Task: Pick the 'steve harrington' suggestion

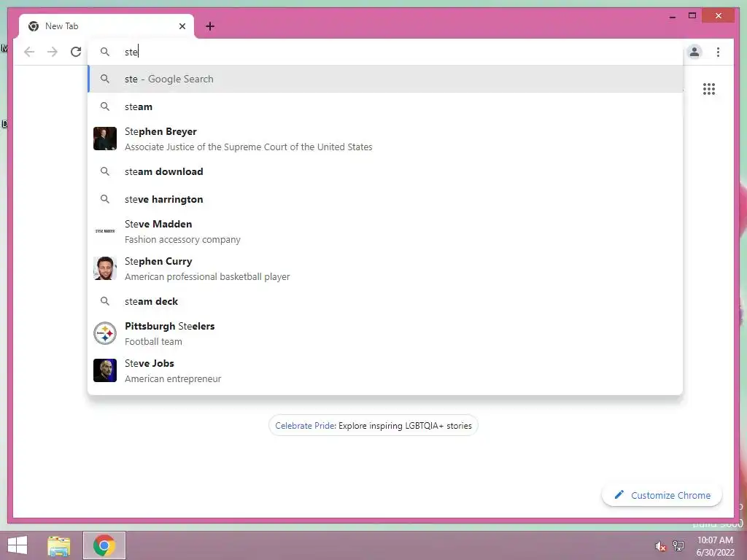Action: tap(385, 199)
